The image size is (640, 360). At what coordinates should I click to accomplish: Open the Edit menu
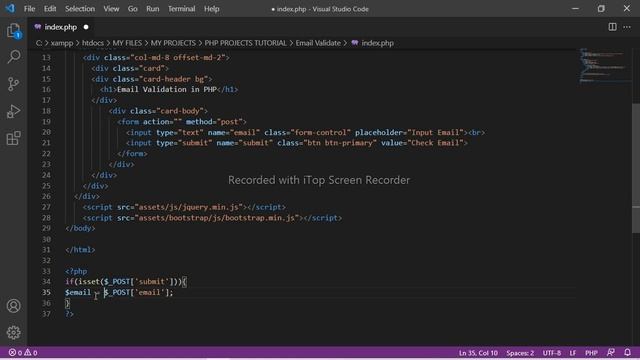pos(50,9)
